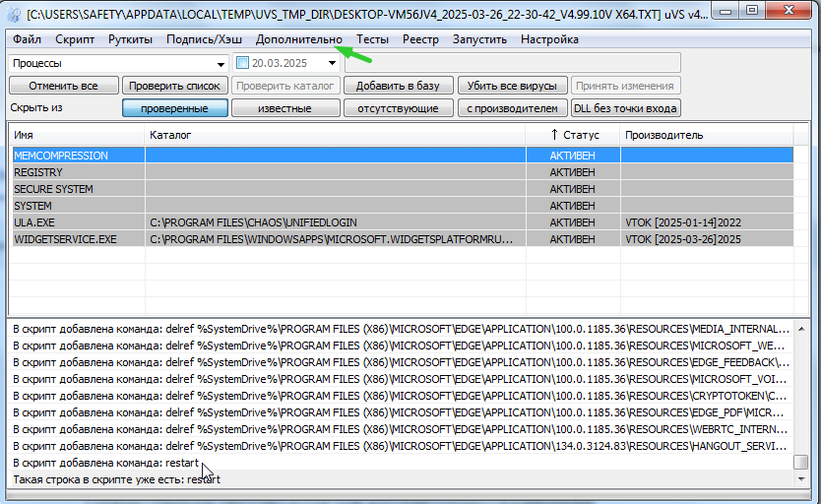Toggle the 'известные' hide filter

point(285,108)
